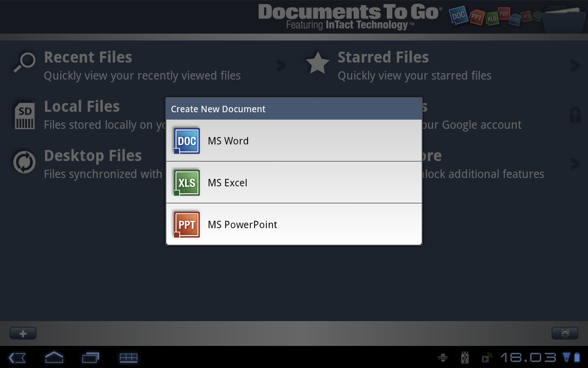Choose MS Excel to create a spreadsheet

pyautogui.click(x=294, y=183)
